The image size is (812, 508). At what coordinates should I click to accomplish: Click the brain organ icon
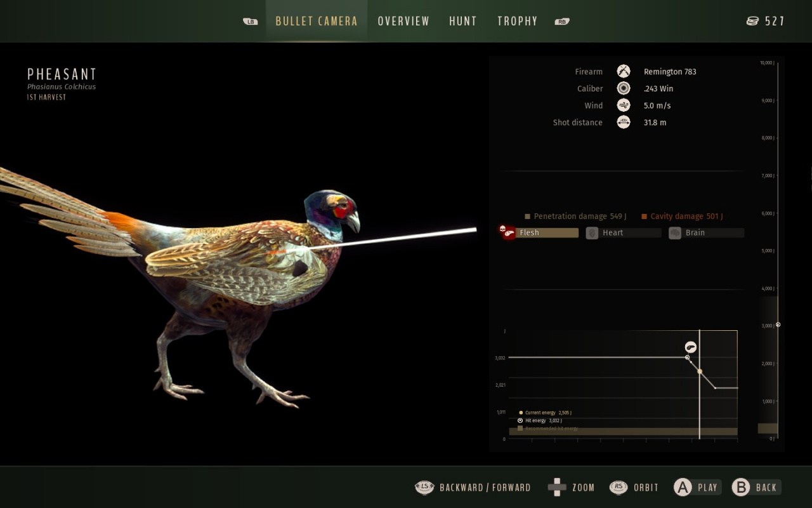coord(675,233)
